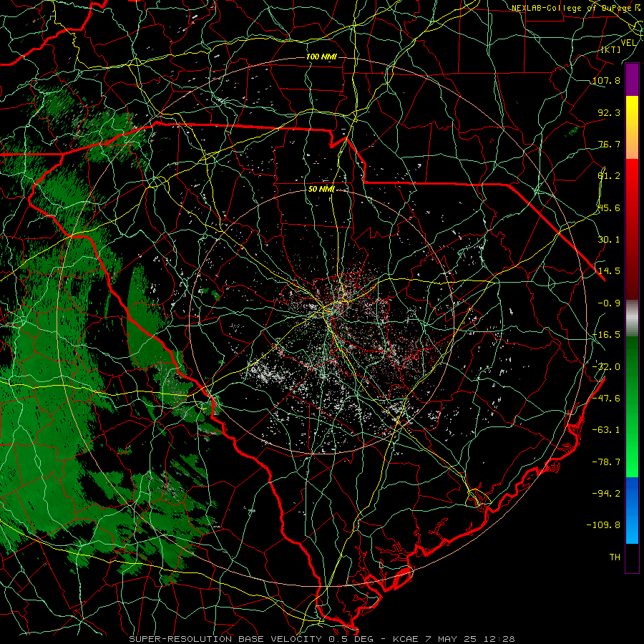Click the -63.1 velocity scale value
644x644 pixels.
click(x=606, y=430)
